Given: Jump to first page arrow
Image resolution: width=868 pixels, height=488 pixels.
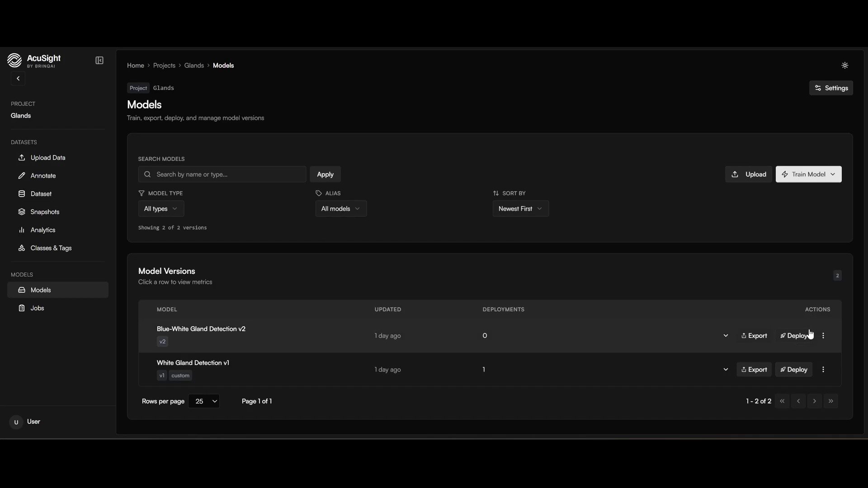Looking at the screenshot, I should click(782, 401).
